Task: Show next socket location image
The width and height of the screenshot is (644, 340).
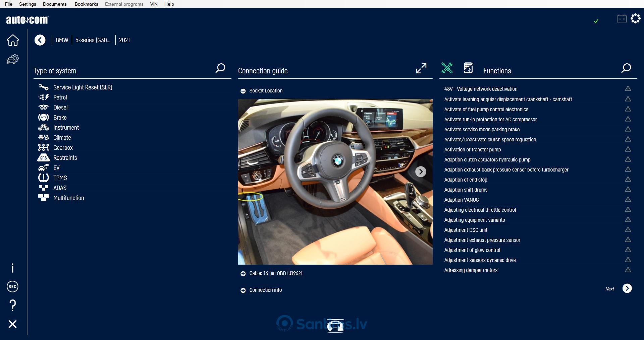Action: coord(421,172)
